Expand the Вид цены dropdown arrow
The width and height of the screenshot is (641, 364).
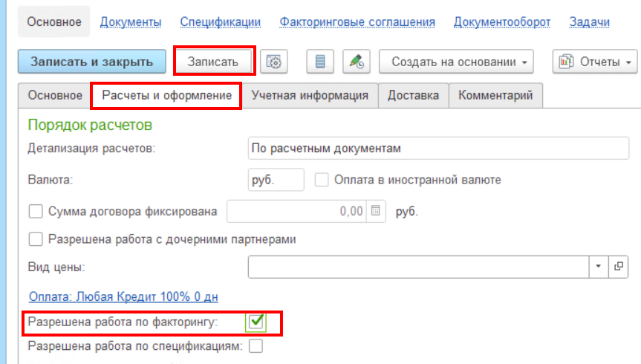tap(599, 267)
